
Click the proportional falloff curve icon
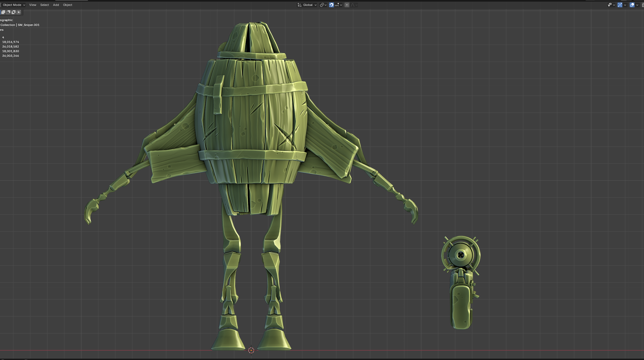pyautogui.click(x=353, y=5)
